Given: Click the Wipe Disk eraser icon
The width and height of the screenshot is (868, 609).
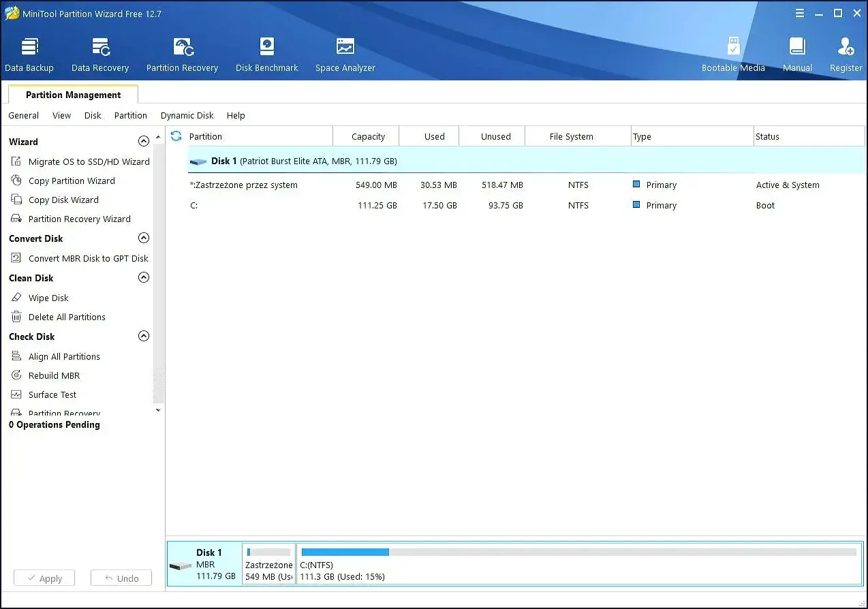Looking at the screenshot, I should [x=16, y=298].
